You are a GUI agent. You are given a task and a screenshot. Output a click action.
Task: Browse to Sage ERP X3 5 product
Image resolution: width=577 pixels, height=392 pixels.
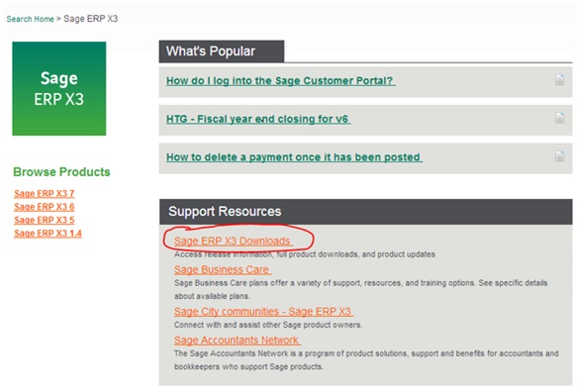coord(45,220)
